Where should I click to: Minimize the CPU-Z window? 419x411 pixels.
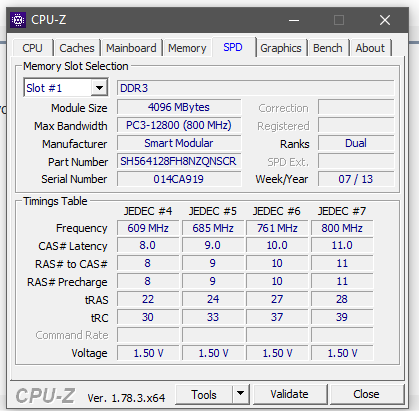point(294,20)
